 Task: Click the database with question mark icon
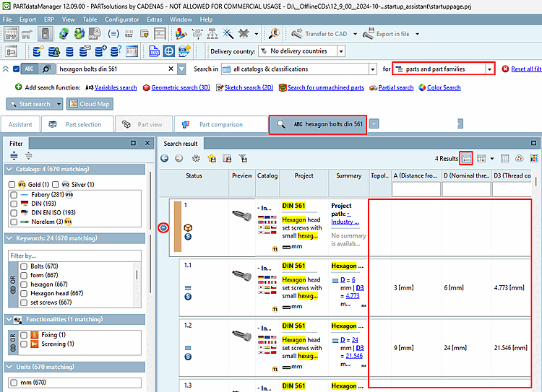tap(116, 51)
